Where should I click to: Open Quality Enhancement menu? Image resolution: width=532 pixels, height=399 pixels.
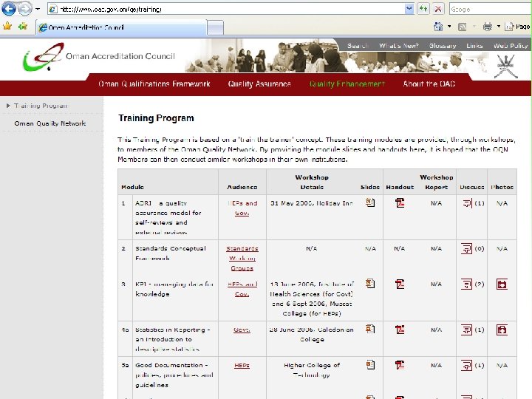click(347, 83)
